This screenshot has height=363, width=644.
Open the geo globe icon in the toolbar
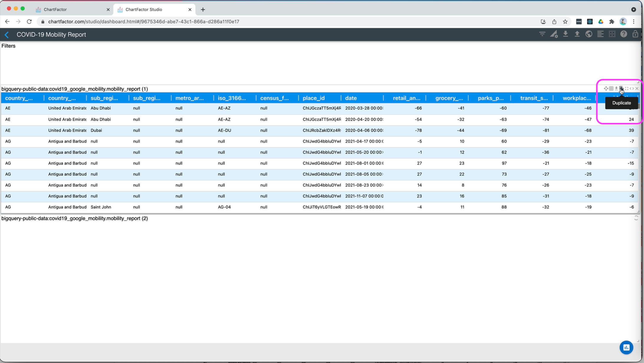(589, 34)
